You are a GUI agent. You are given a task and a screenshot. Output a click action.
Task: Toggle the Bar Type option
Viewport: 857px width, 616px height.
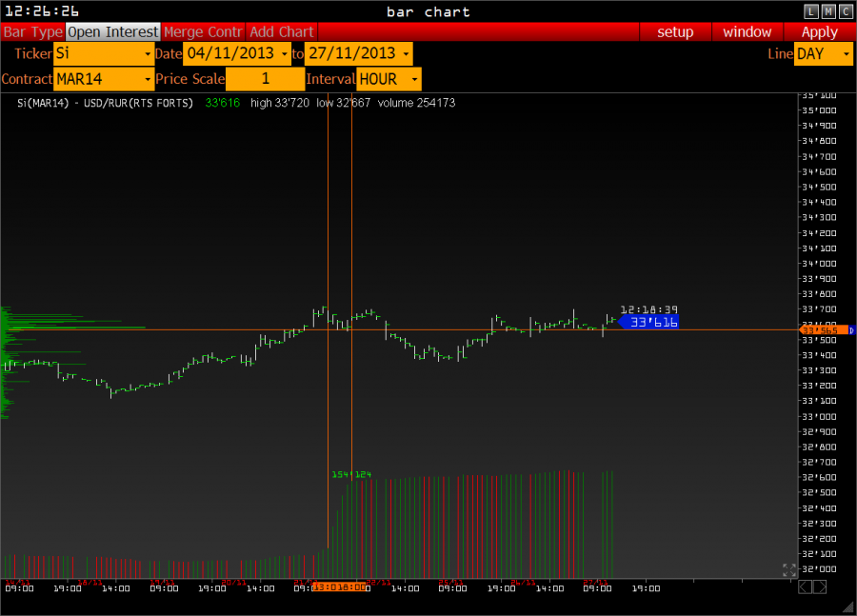pos(32,31)
